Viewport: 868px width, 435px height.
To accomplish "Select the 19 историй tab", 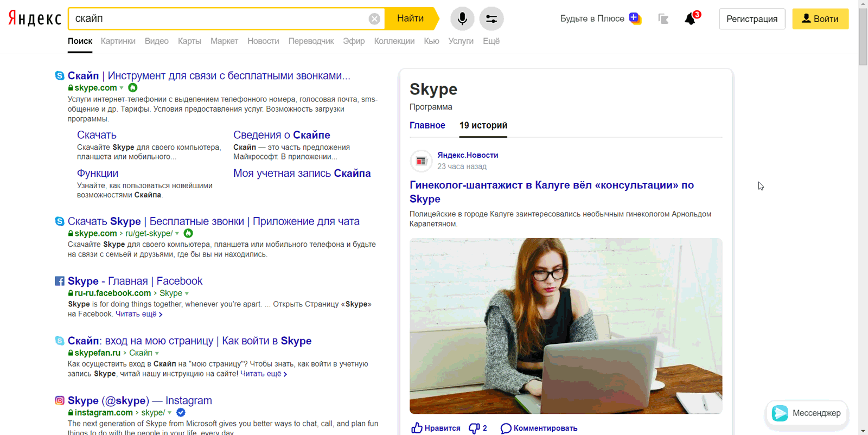I will pyautogui.click(x=483, y=125).
